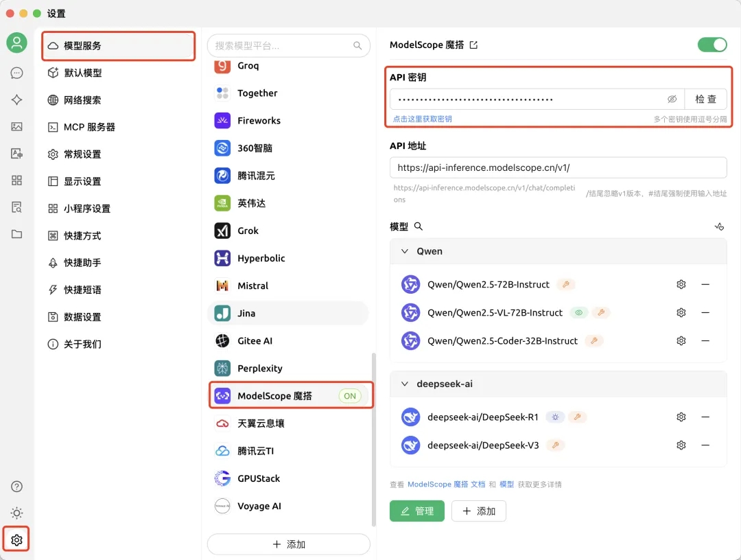Open the user avatar profile icon

pyautogui.click(x=16, y=43)
